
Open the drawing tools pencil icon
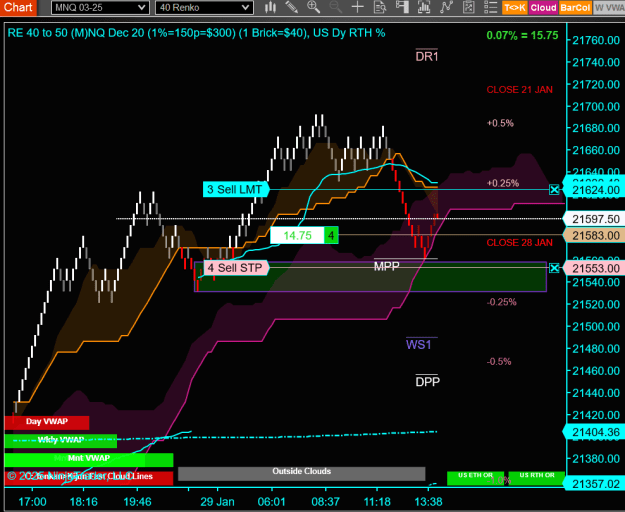[x=292, y=7]
